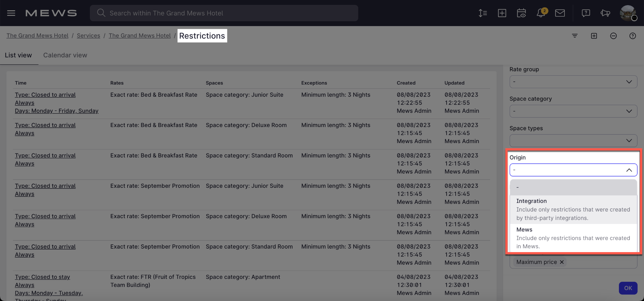Click the Time column header

pos(21,83)
